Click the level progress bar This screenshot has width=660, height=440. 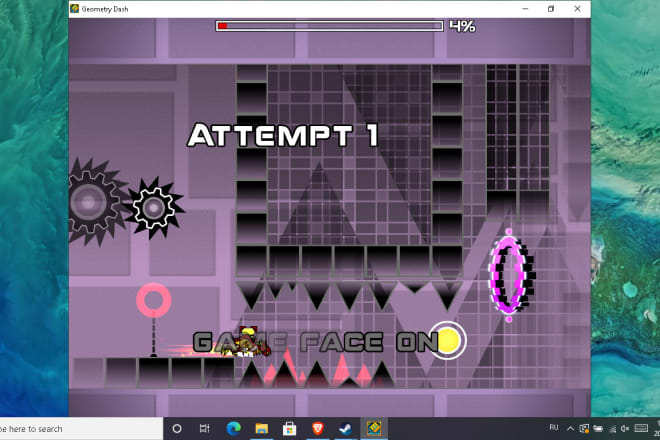click(330, 26)
